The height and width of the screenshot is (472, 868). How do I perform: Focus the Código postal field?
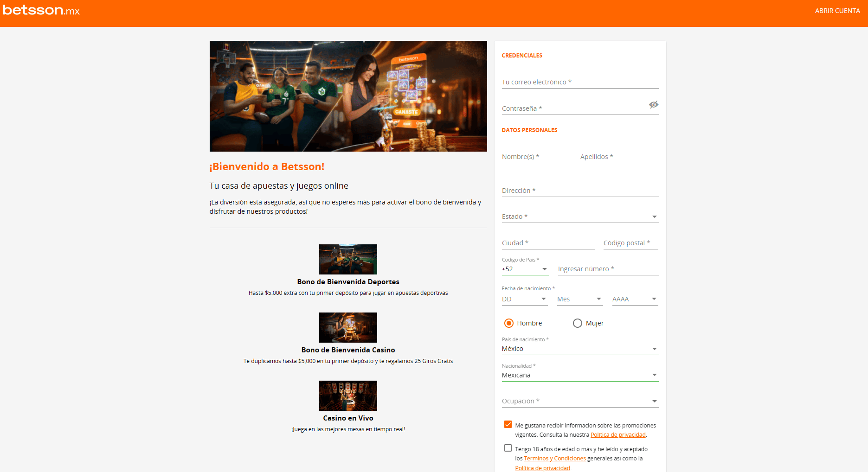pos(631,243)
